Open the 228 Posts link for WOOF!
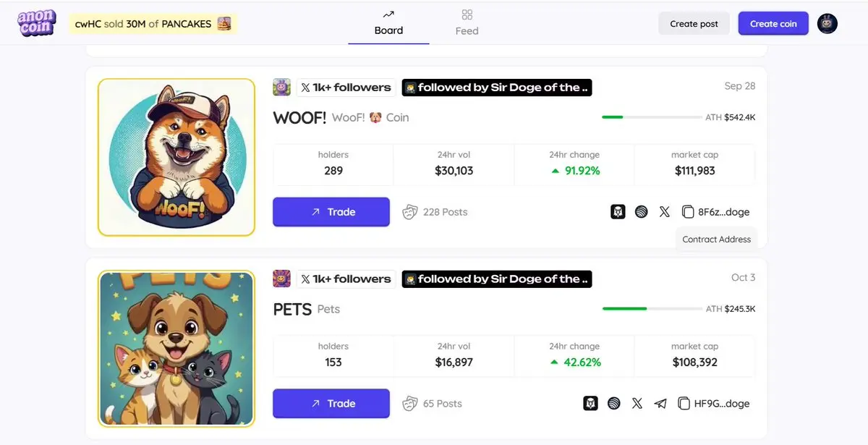Viewport: 868px width, 445px height. tap(435, 212)
